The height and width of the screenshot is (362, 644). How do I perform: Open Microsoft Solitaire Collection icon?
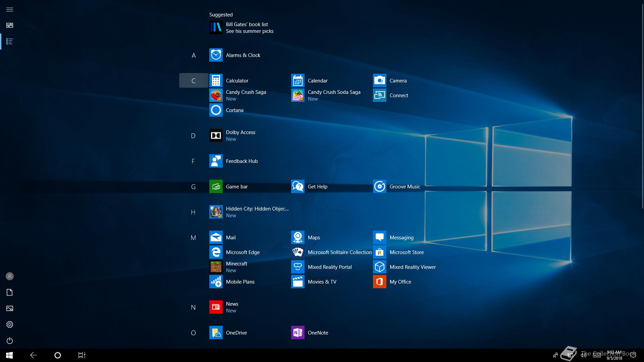[298, 252]
